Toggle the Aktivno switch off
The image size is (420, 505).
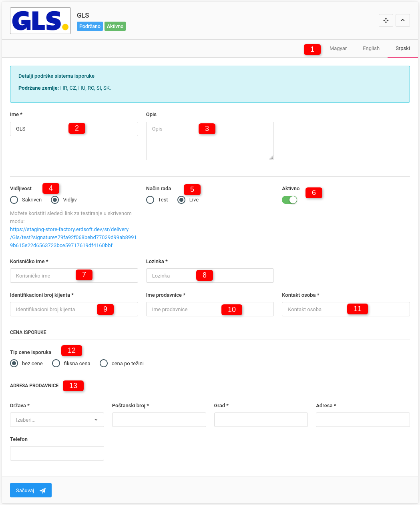tap(289, 200)
